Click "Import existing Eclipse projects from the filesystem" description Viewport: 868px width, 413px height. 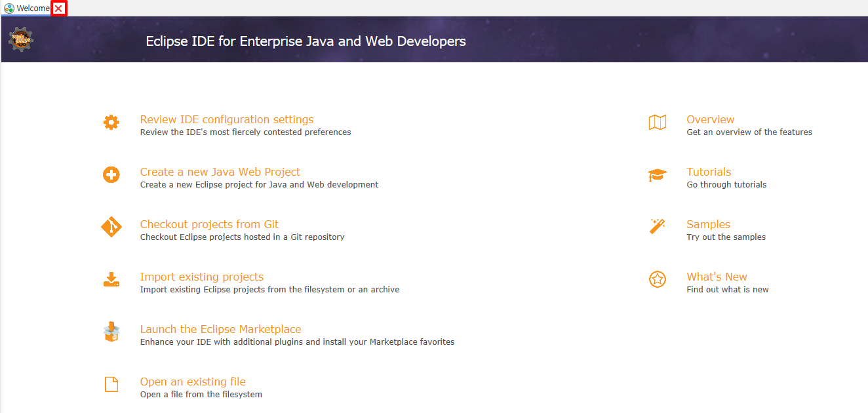[270, 290]
